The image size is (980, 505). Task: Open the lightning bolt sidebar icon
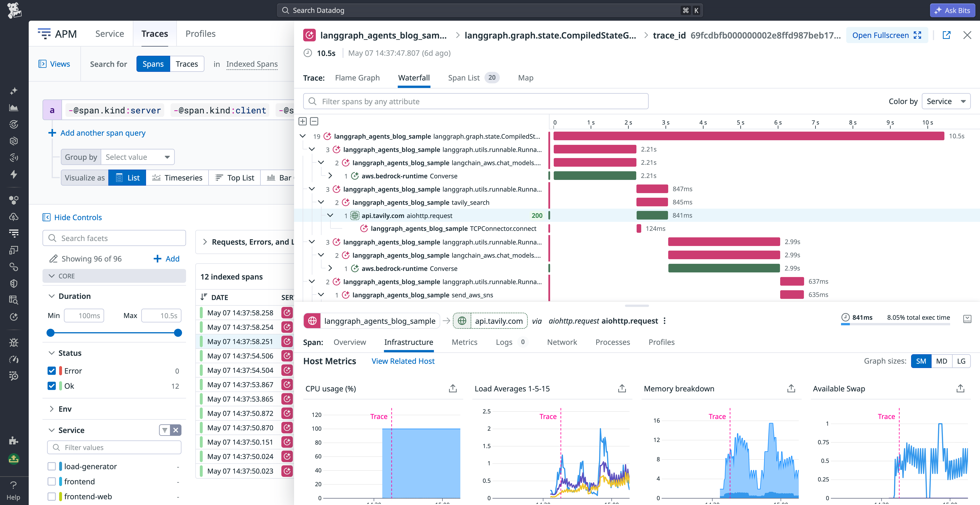(14, 174)
